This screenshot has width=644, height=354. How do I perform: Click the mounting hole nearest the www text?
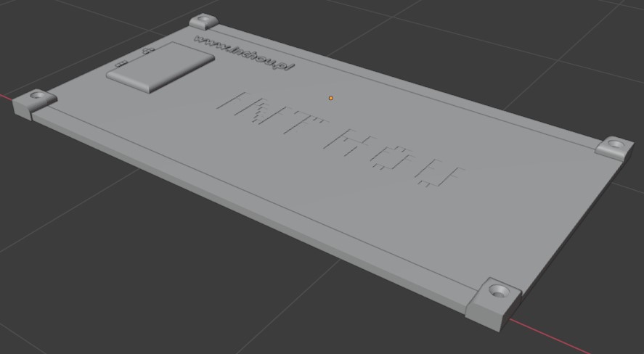click(x=203, y=21)
